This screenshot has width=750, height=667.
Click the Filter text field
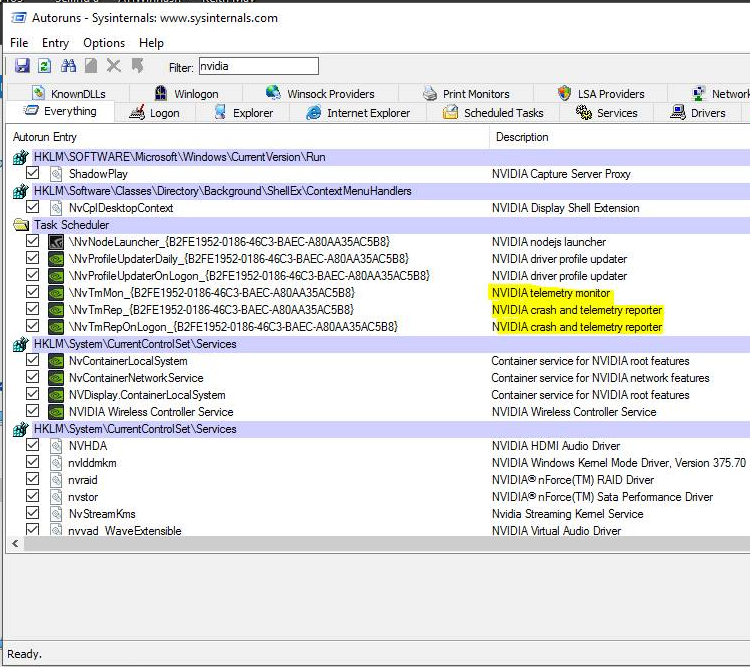click(258, 67)
